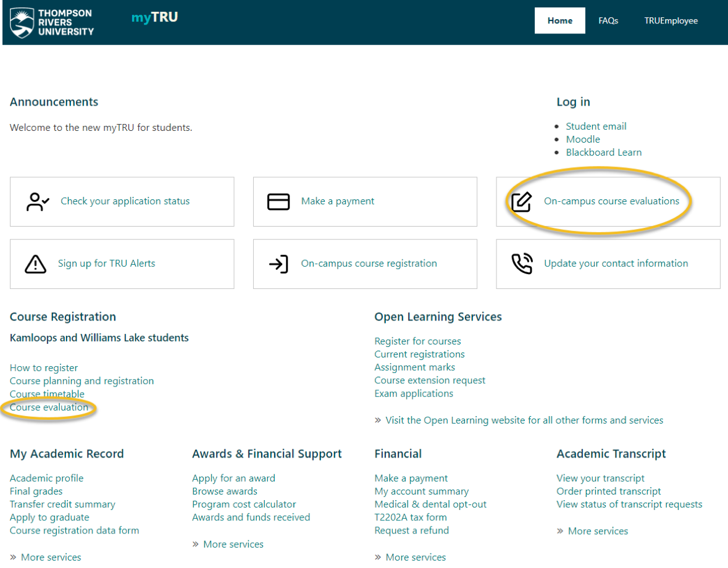Expand More services under My Academic Record
Screen dimensions: 728x568
[51, 557]
